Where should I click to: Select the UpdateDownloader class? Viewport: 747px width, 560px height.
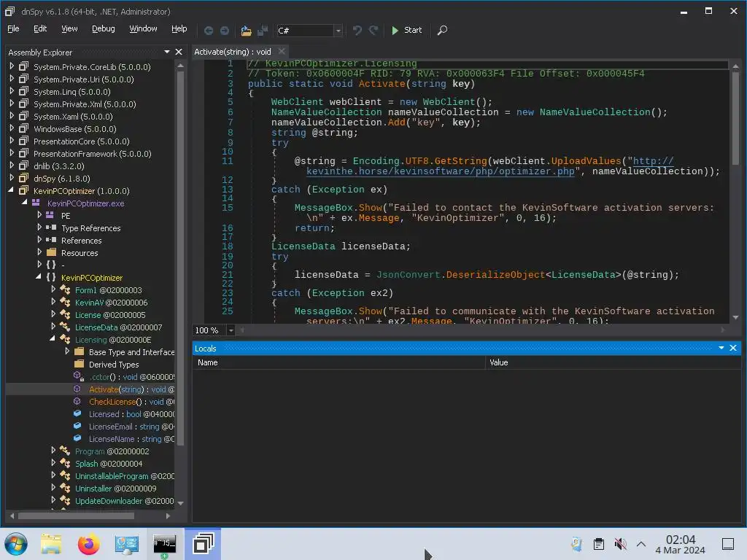[124, 500]
